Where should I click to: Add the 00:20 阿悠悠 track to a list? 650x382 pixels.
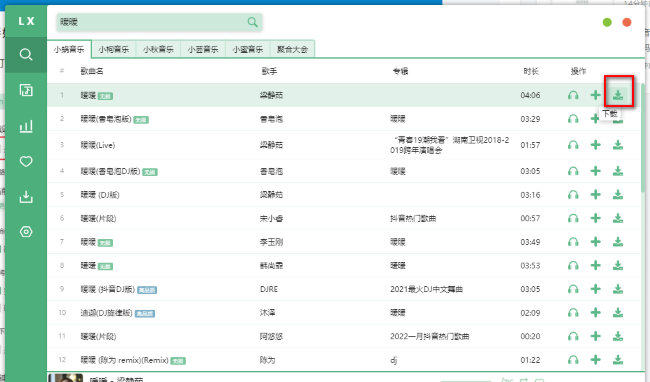click(595, 336)
